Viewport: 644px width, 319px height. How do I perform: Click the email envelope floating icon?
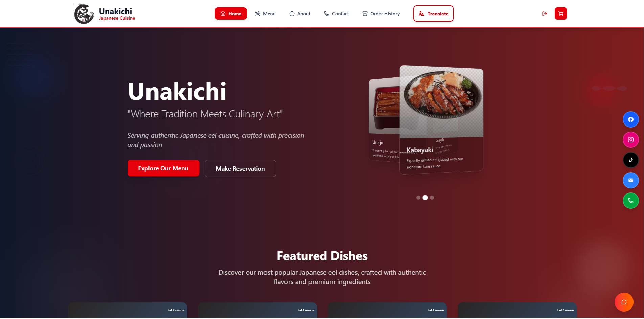pyautogui.click(x=631, y=180)
